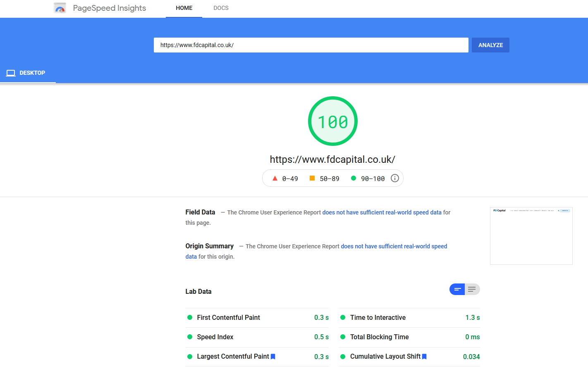Click the green 100 performance score gauge
The height and width of the screenshot is (369, 588).
tap(333, 121)
